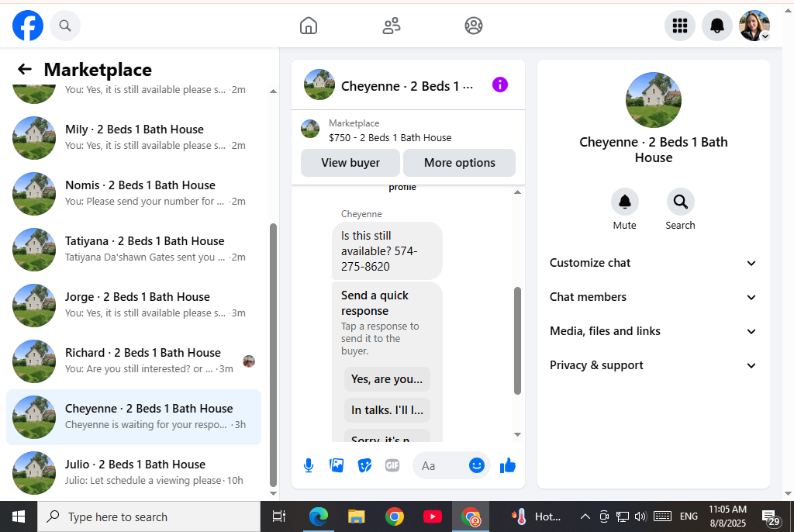Expand Media, files and links section

tap(653, 331)
